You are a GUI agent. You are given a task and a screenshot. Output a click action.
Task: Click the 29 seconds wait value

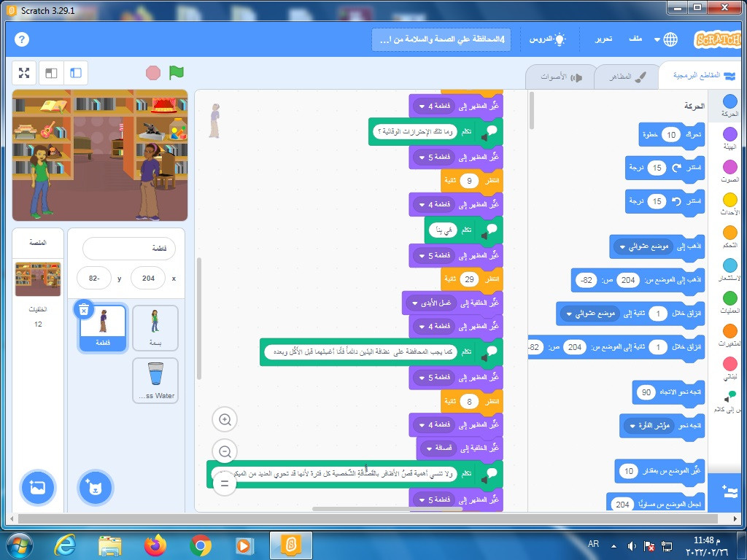coord(469,279)
